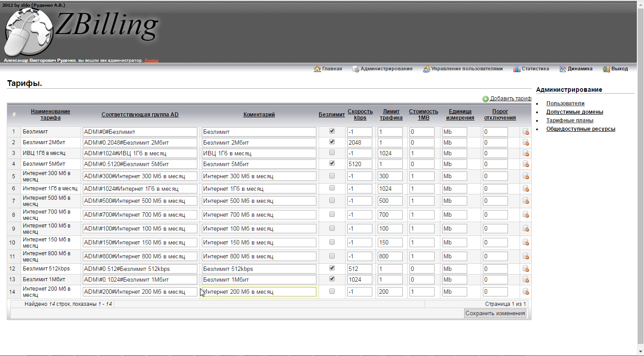The width and height of the screenshot is (644, 356).
Task: Click the green plus Добавить тариф icon
Action: click(x=486, y=99)
